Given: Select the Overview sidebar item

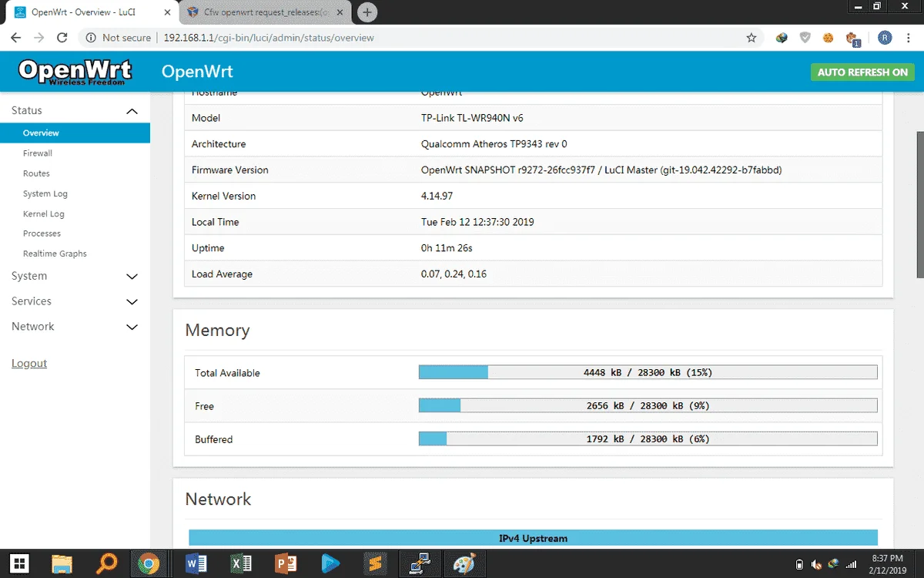Looking at the screenshot, I should [75, 133].
